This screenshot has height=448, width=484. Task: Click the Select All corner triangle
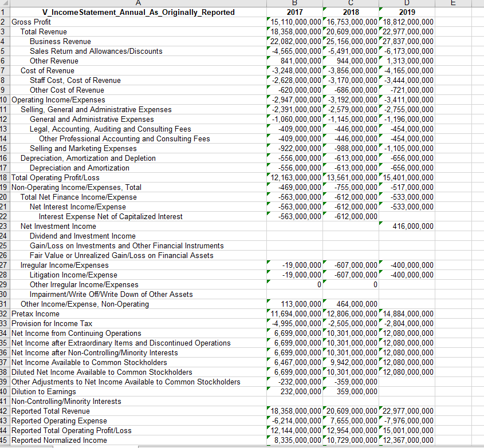click(6, 3)
